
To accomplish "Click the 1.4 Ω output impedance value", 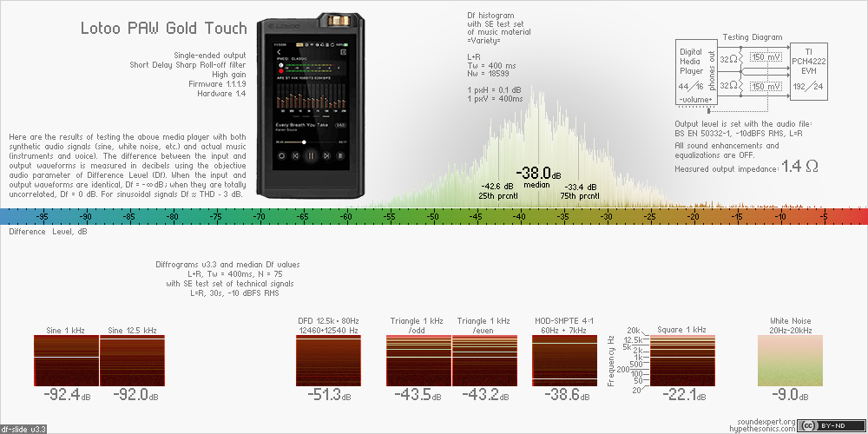I will tap(799, 166).
